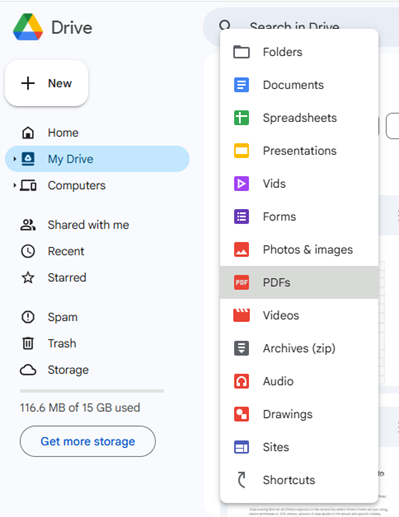Go to Spam section
The width and height of the screenshot is (399, 517).
pyautogui.click(x=97, y=317)
